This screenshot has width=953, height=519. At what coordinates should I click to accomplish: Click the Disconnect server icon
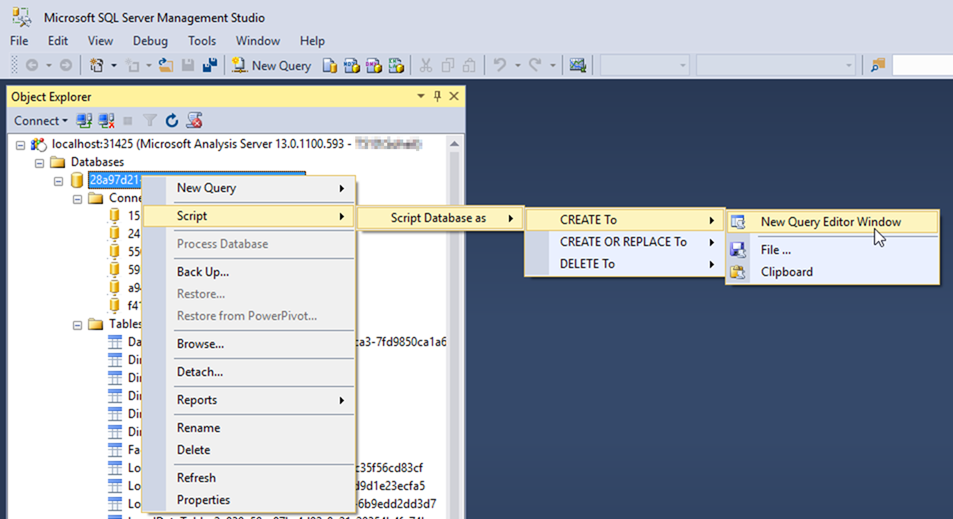pos(106,121)
